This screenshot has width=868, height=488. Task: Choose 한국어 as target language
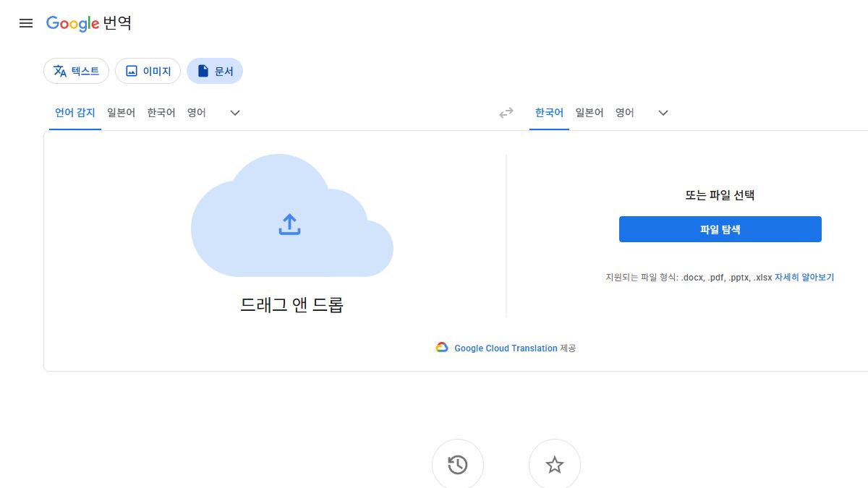pyautogui.click(x=549, y=113)
